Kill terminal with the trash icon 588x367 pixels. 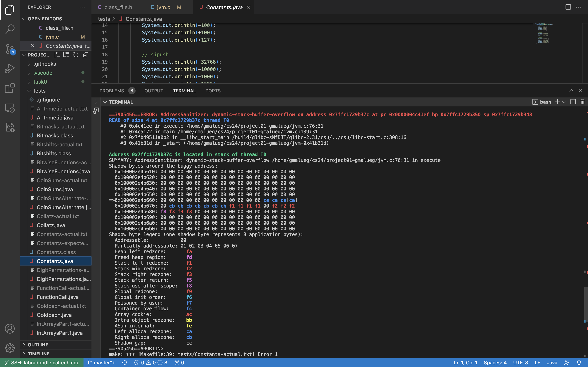pos(582,102)
